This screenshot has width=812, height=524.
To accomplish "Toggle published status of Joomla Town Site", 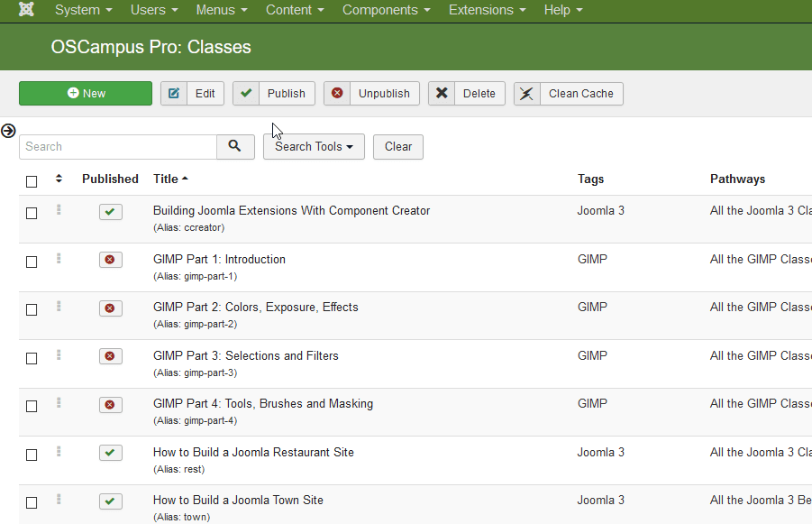I will pos(111,501).
